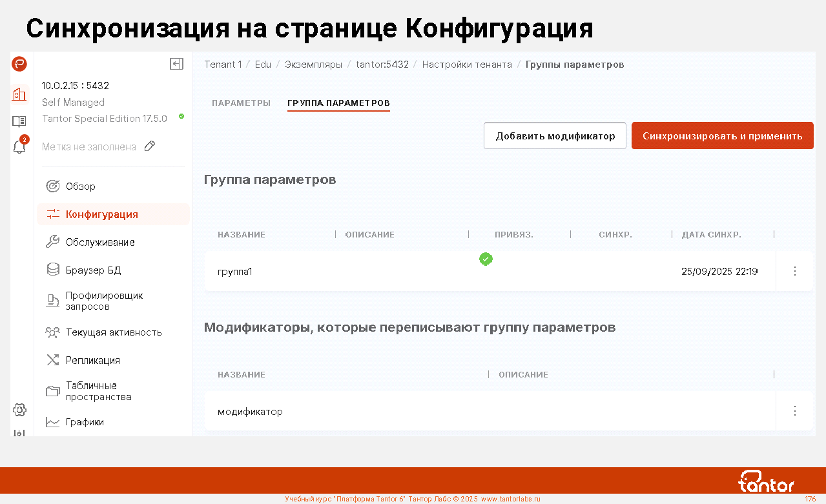Click the pencil icon to edit label
The width and height of the screenshot is (826, 504).
[x=150, y=146]
